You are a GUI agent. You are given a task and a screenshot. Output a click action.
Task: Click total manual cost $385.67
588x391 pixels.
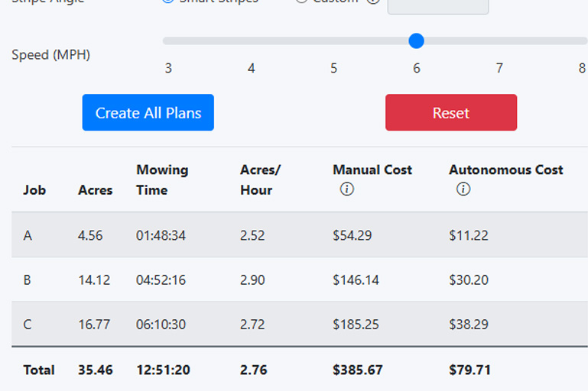pyautogui.click(x=357, y=370)
